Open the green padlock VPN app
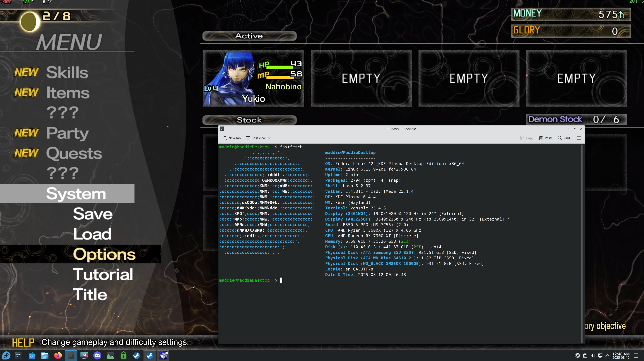 tap(124, 355)
